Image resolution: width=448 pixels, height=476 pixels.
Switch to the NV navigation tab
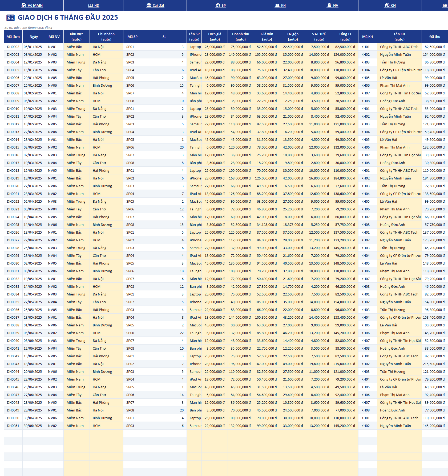click(336, 5)
